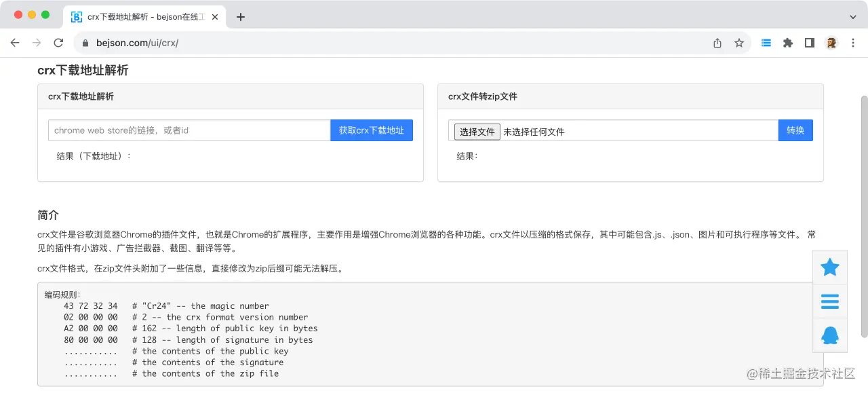The height and width of the screenshot is (393, 868).
Task: Click the page vertical scrollbar
Action: tap(864, 216)
